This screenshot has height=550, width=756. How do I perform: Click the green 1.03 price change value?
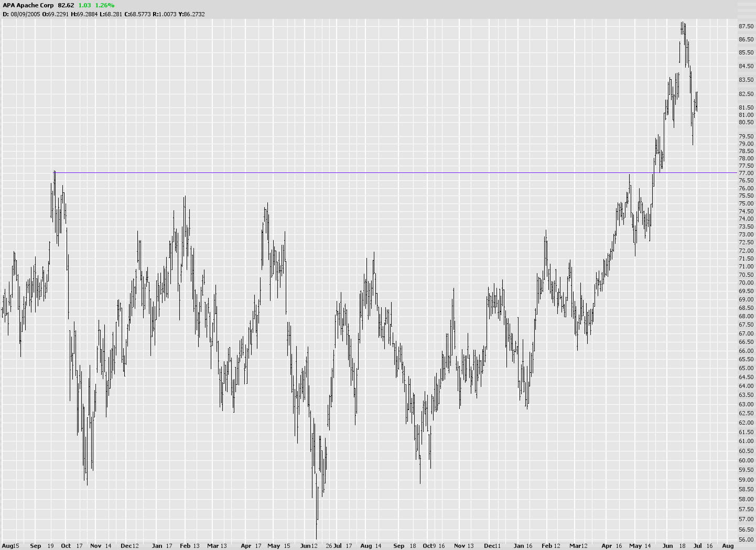pyautogui.click(x=84, y=5)
